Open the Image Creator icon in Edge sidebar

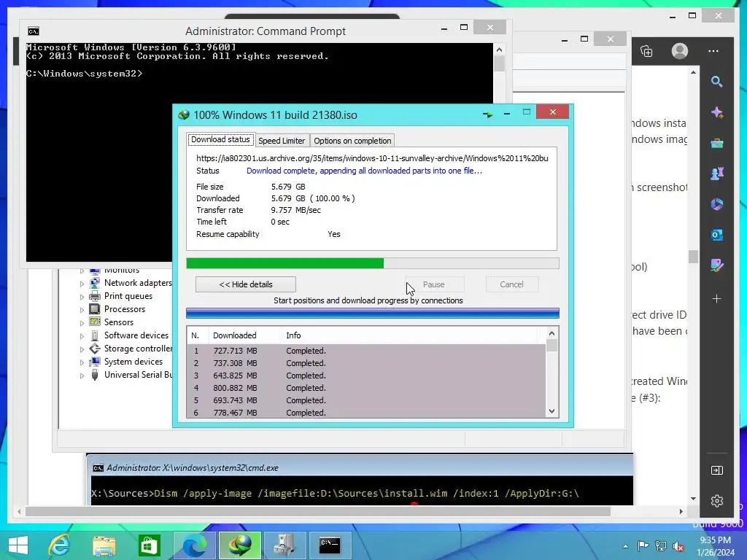tap(716, 265)
